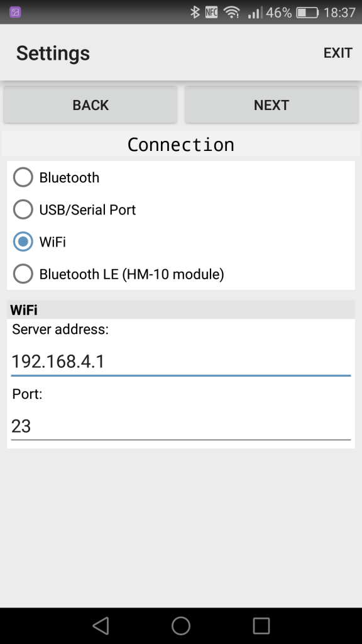Select USB/Serial Port as the connection type
This screenshot has height=644, width=362.
23,209
